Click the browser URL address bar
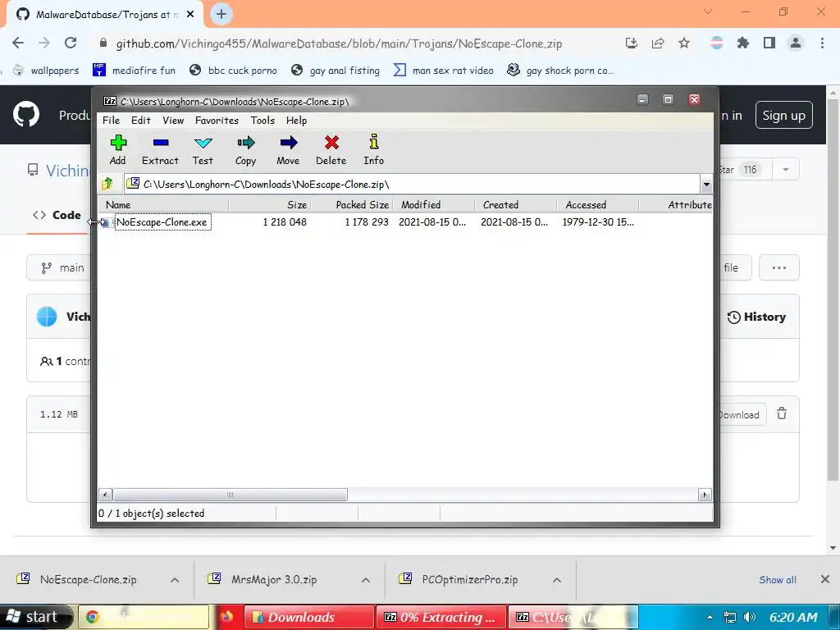The width and height of the screenshot is (840, 630). point(339,43)
